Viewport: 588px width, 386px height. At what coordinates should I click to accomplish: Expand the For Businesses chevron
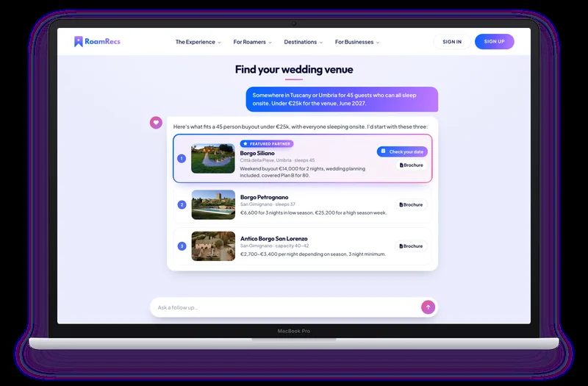pos(378,43)
